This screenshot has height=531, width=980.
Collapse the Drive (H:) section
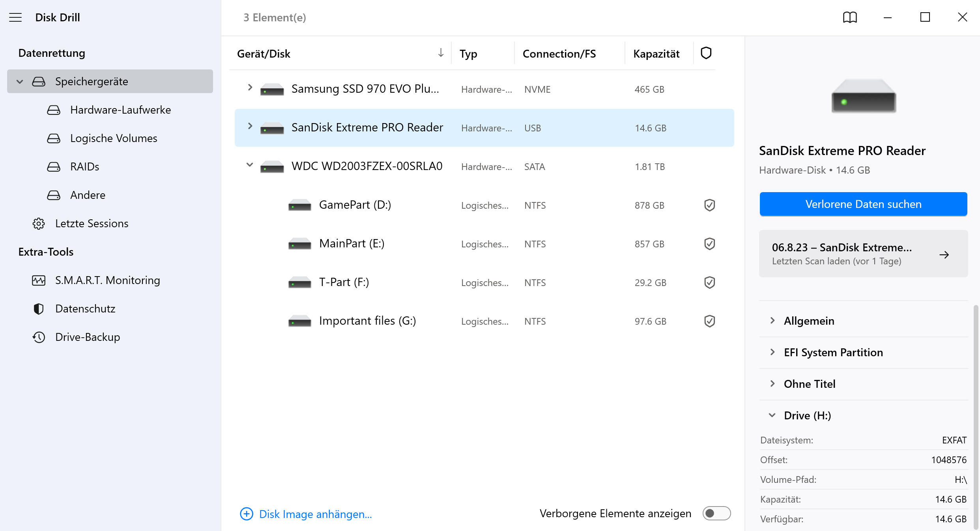772,415
